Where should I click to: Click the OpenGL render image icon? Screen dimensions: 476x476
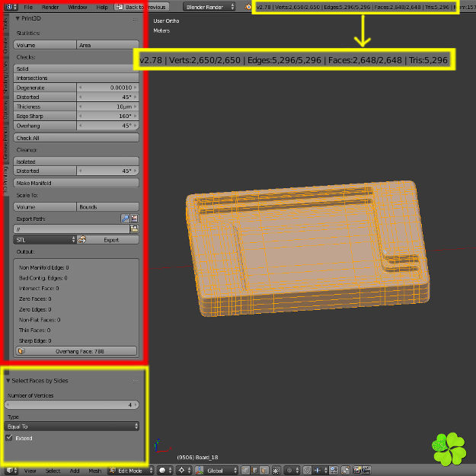[357, 470]
